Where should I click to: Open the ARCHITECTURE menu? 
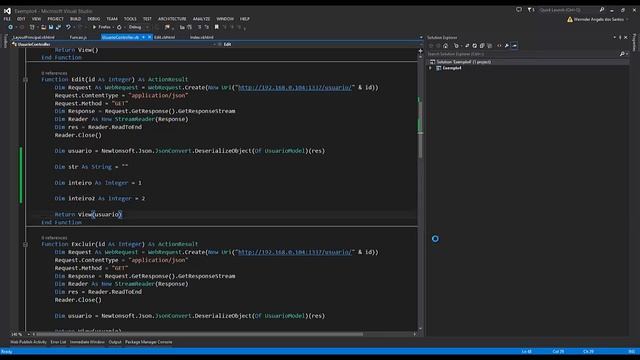[x=172, y=19]
